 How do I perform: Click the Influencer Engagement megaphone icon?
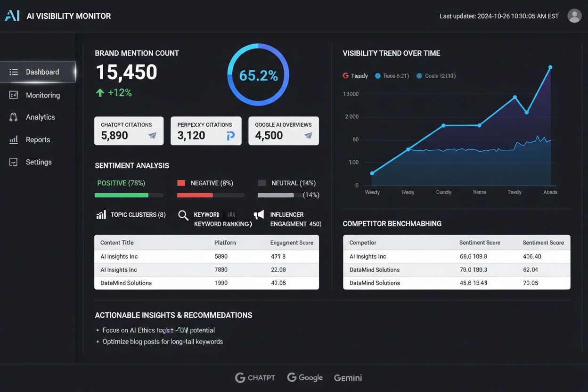[259, 215]
